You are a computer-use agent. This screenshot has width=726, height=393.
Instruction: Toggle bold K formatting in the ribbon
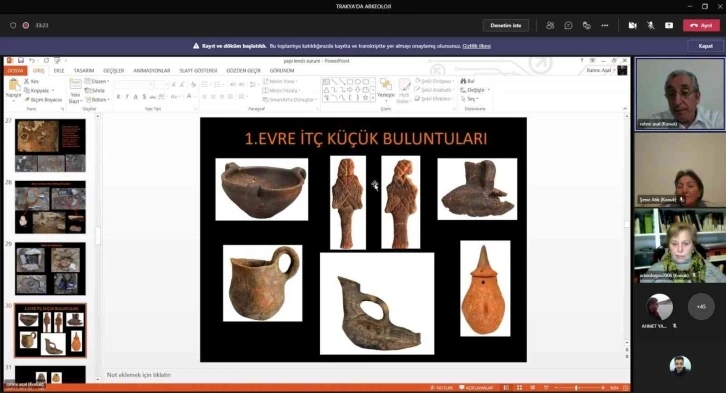119,97
